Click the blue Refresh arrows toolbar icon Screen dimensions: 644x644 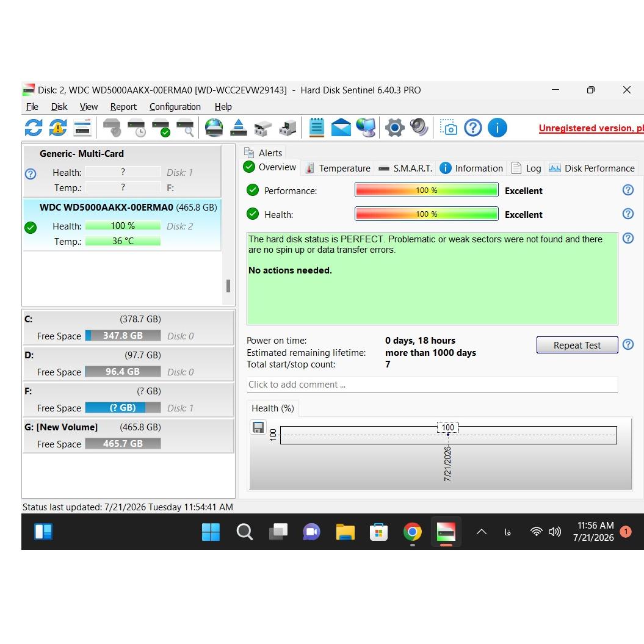click(33, 128)
